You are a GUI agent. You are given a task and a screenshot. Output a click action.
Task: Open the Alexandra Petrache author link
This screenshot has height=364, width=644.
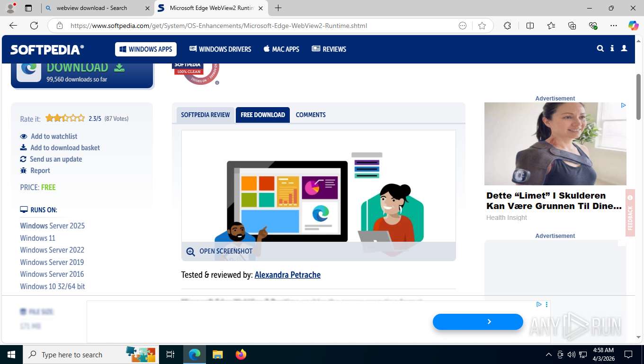[x=287, y=275]
